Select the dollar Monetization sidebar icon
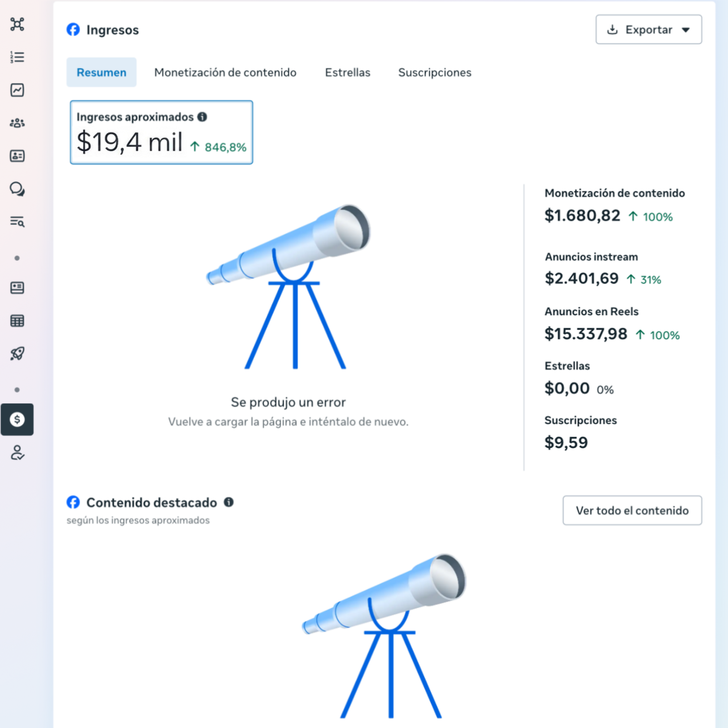This screenshot has height=728, width=728. (x=17, y=419)
